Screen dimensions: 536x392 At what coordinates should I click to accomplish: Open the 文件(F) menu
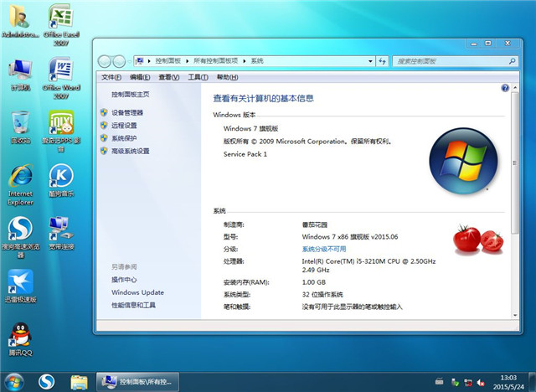point(111,77)
